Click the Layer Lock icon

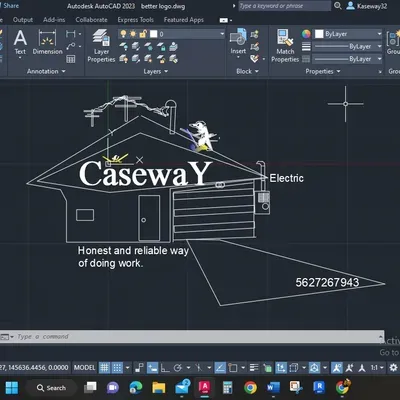(161, 46)
